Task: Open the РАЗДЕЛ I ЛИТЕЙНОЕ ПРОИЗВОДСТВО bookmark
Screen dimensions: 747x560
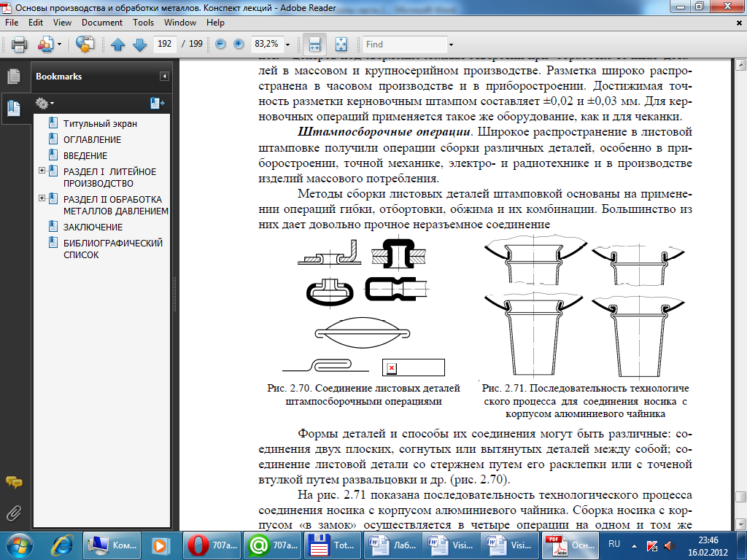Action: (109, 178)
